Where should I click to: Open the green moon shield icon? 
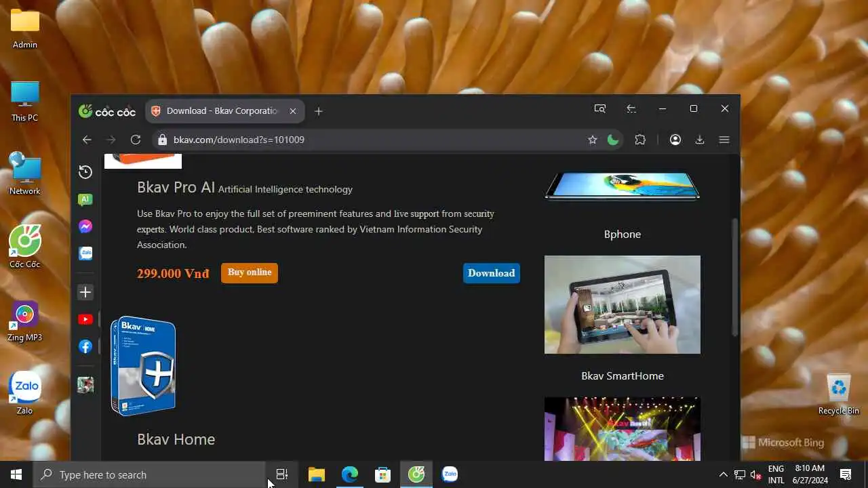[x=613, y=140]
